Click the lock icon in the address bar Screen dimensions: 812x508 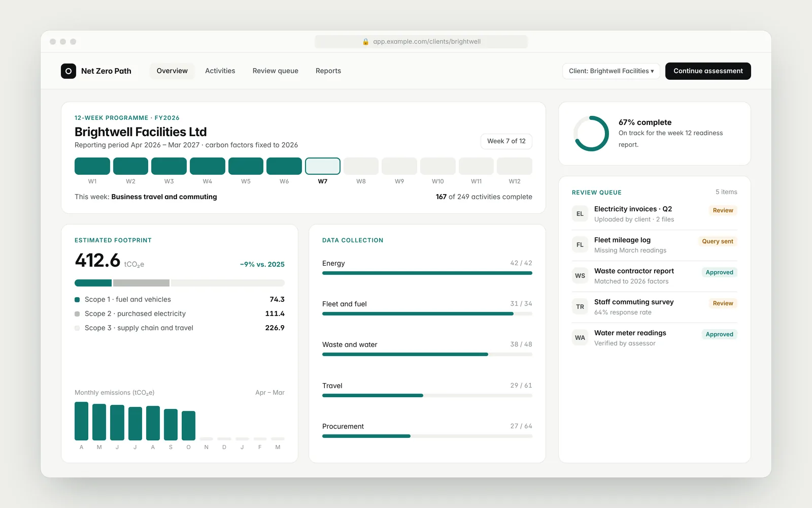[x=365, y=42]
